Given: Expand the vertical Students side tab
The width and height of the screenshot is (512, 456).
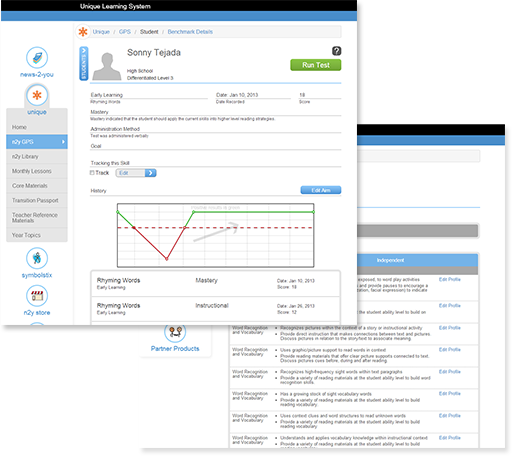Looking at the screenshot, I should click(x=84, y=63).
